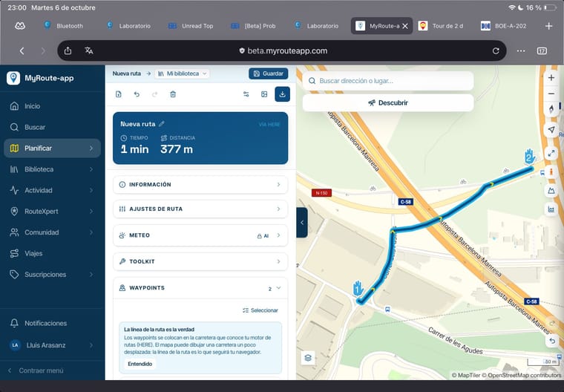Expand the Meteo section
This screenshot has width=564, height=392.
click(x=200, y=235)
